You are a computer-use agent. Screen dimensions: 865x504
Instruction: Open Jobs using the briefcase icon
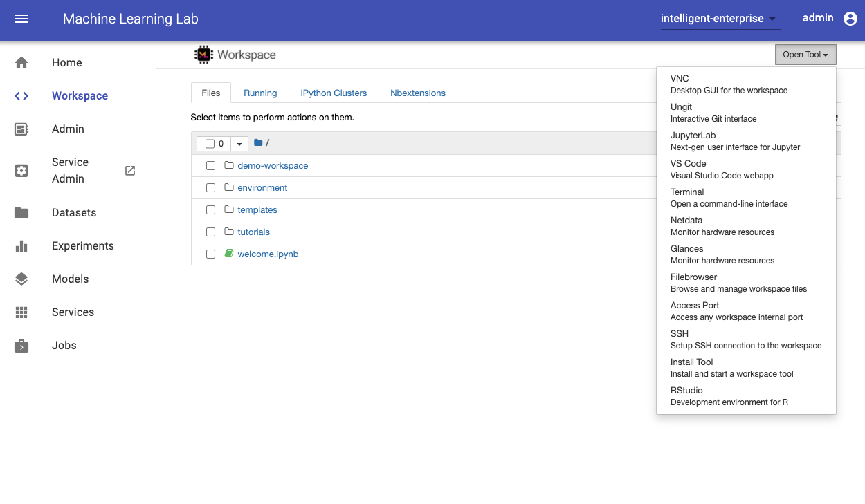(x=21, y=346)
